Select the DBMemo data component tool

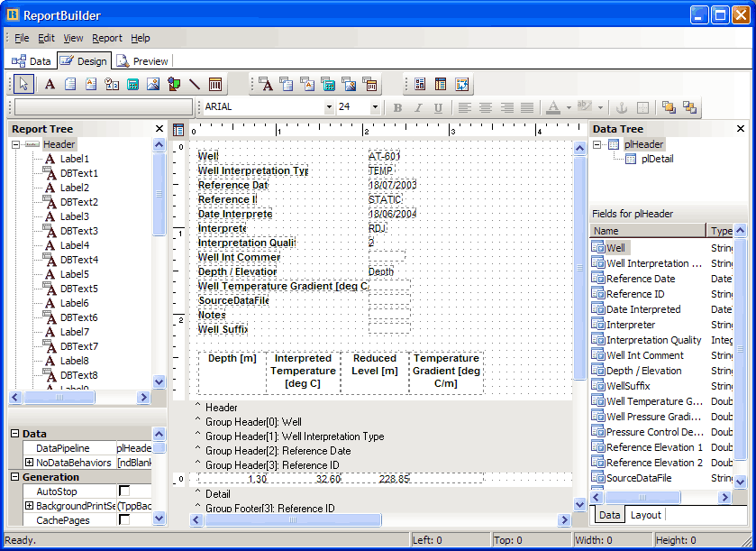(287, 84)
